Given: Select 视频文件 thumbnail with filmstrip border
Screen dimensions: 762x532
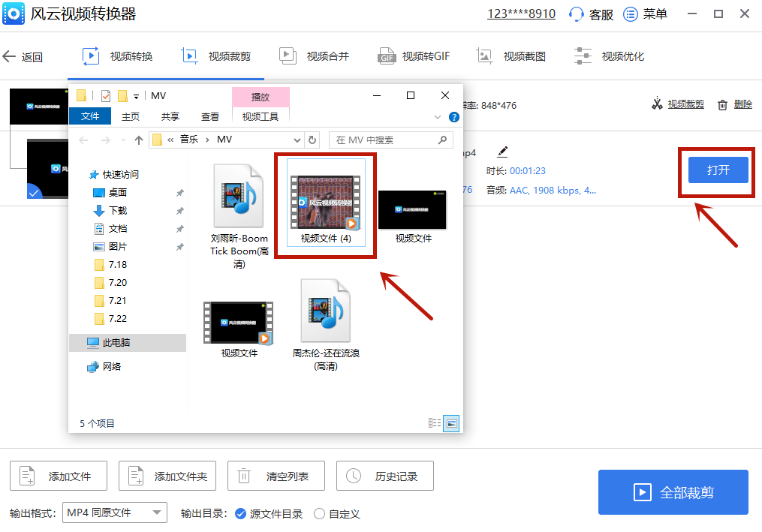Looking at the screenshot, I should tap(239, 329).
